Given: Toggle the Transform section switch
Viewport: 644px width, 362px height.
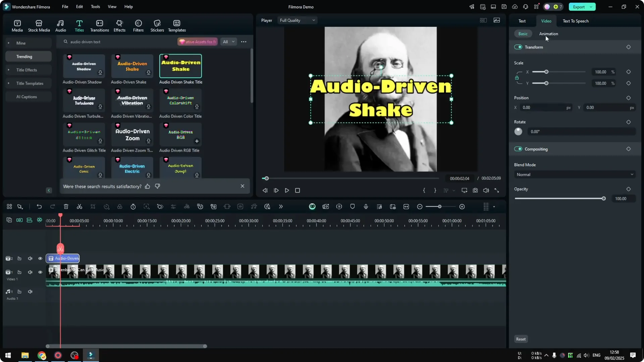Looking at the screenshot, I should (519, 47).
